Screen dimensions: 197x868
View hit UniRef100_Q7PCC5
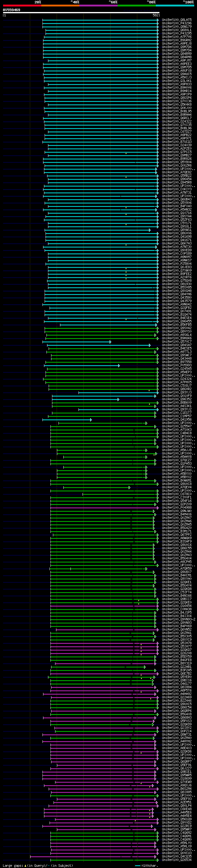pos(177,152)
